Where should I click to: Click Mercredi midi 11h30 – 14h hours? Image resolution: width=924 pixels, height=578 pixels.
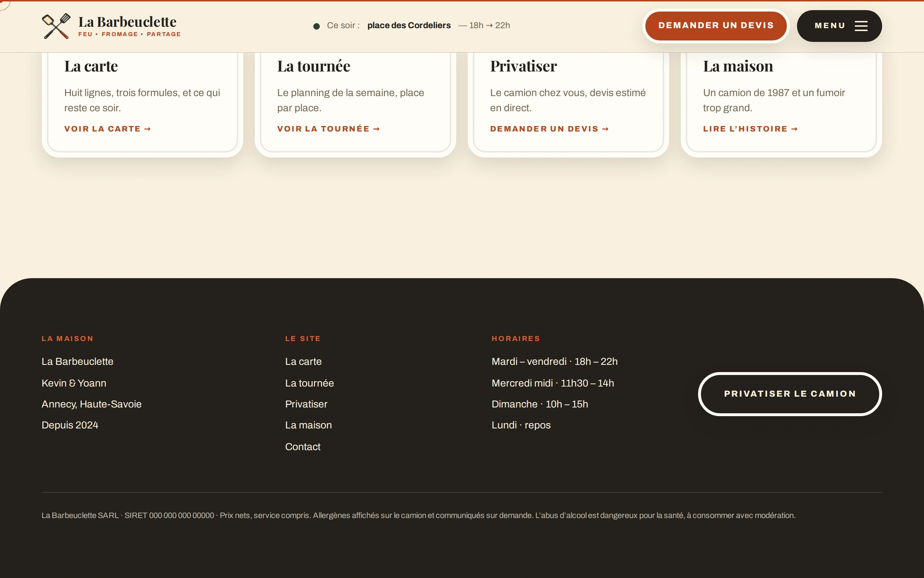[x=553, y=383]
